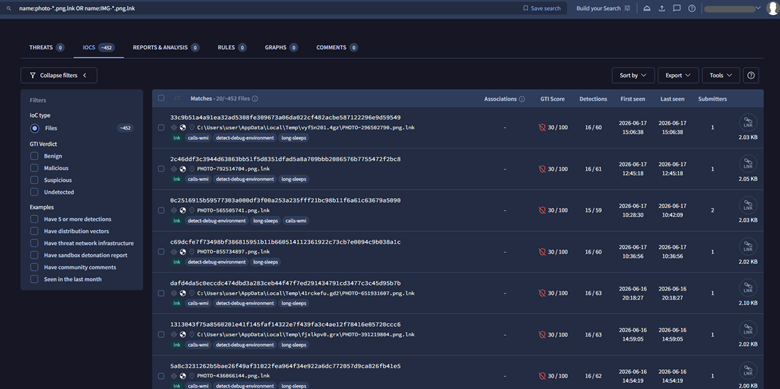Click the calls-wmi tag on PHOTO-296502790 row
Viewport: 780px width, 389px height.
[x=198, y=138]
